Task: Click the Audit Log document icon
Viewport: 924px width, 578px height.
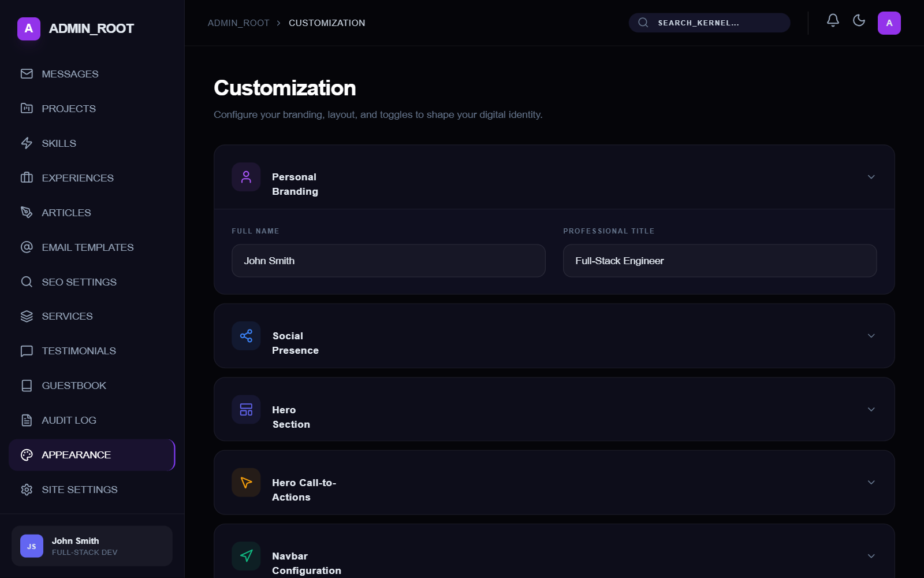Action: click(27, 420)
